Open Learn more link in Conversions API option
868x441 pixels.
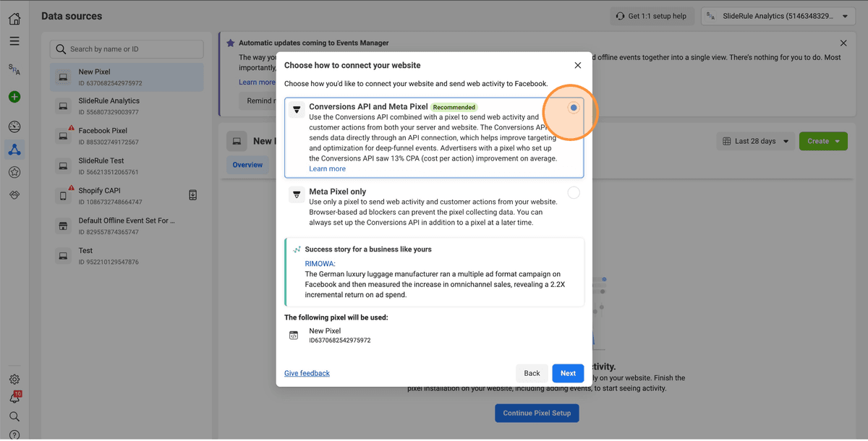point(327,168)
